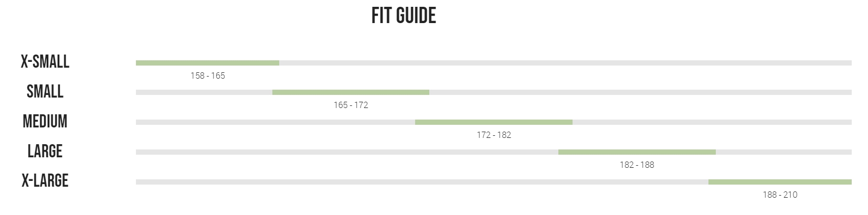The image size is (868, 215).
Task: Click the 165 - 172 range text
Action: (x=351, y=105)
